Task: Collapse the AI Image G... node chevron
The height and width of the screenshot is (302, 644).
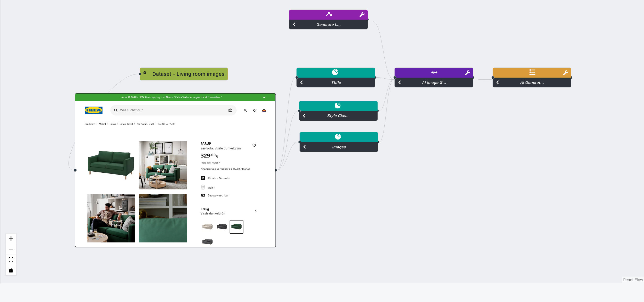Action: 400,82
